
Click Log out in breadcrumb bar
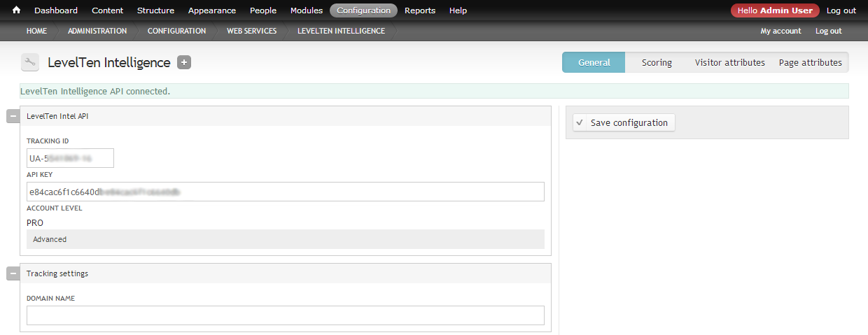(x=828, y=31)
